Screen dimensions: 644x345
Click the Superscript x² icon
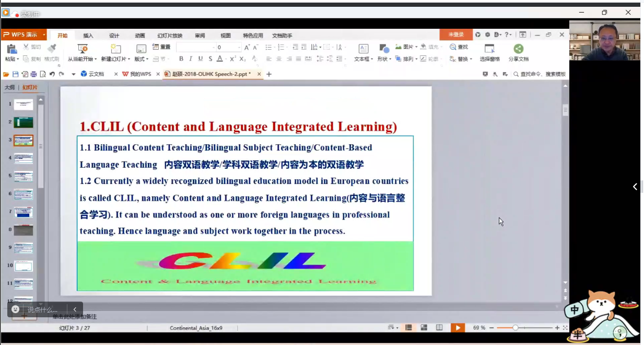coord(233,59)
